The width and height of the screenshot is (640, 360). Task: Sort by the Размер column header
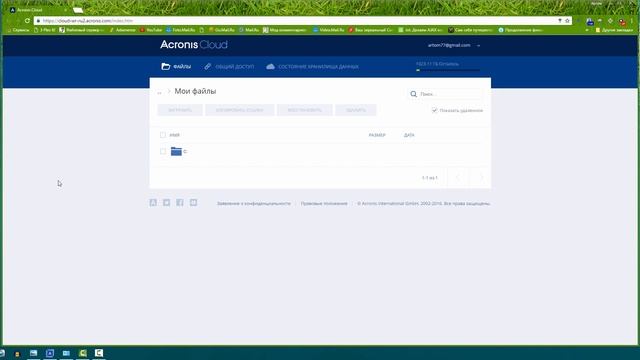(x=377, y=135)
